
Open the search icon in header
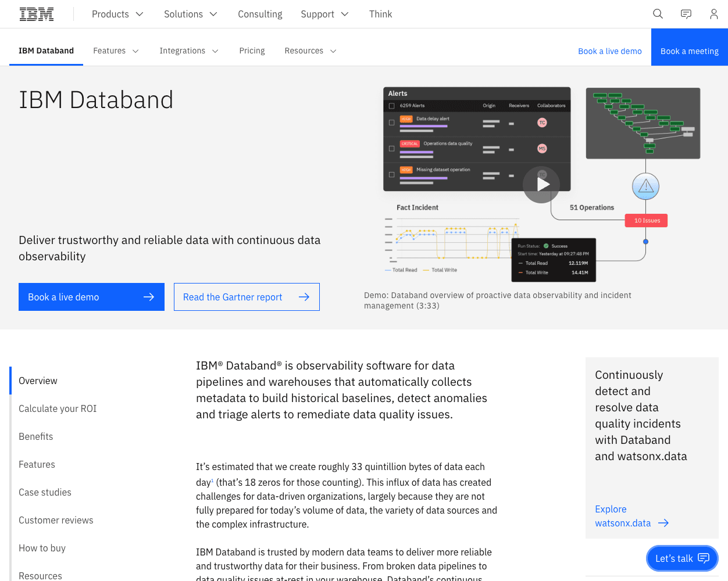pos(658,14)
